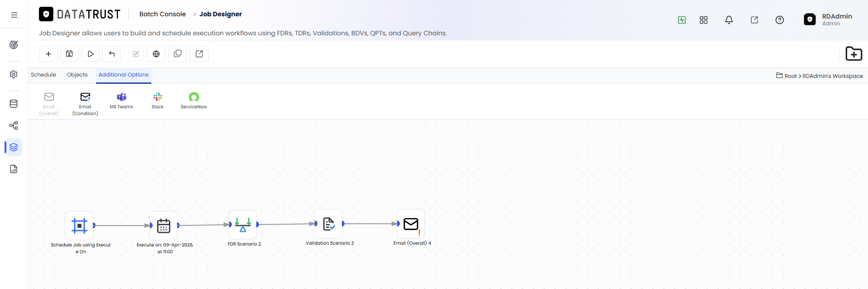Click the Schedule Job using Execute On label
868x289 pixels.
pos(81,248)
